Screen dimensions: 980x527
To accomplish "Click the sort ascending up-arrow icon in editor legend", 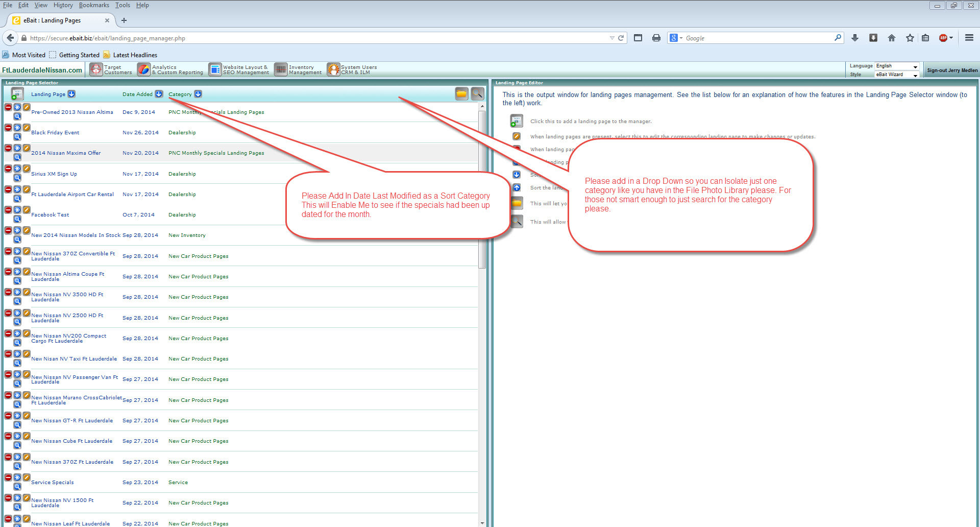I will [517, 187].
